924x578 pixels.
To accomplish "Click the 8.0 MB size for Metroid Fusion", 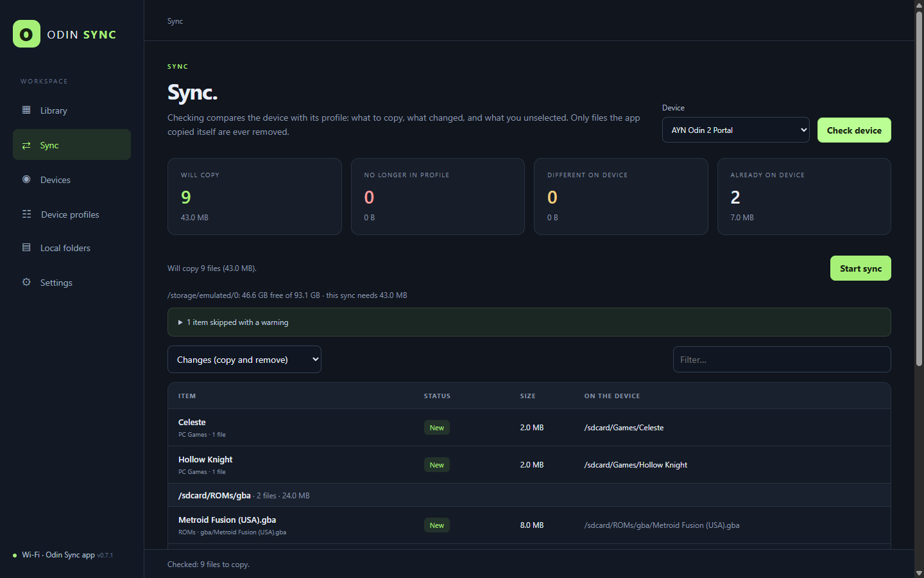I will point(532,525).
